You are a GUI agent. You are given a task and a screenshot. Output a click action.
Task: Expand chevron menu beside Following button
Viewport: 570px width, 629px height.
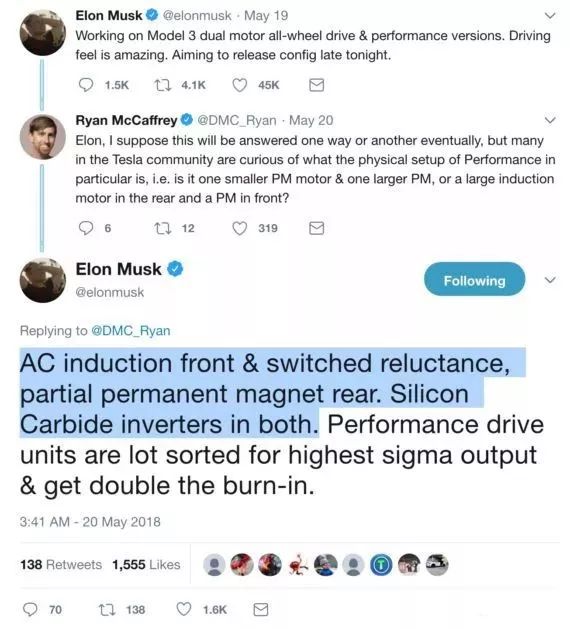(x=550, y=280)
